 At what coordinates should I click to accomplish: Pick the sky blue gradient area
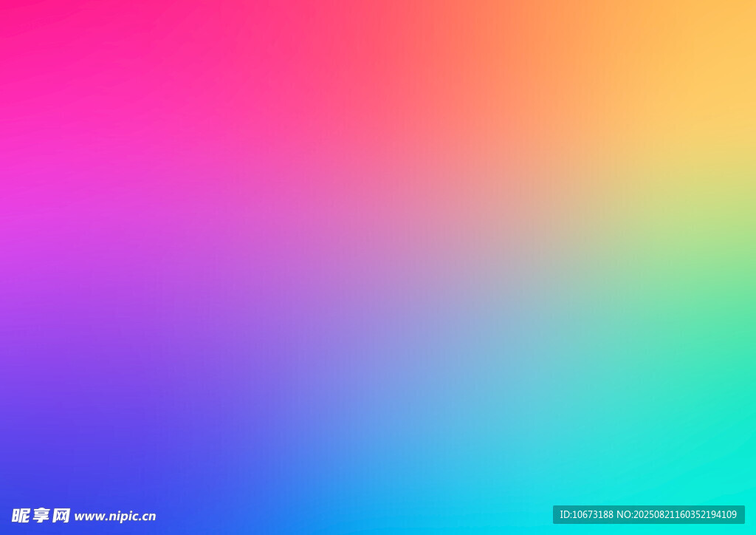point(413,443)
